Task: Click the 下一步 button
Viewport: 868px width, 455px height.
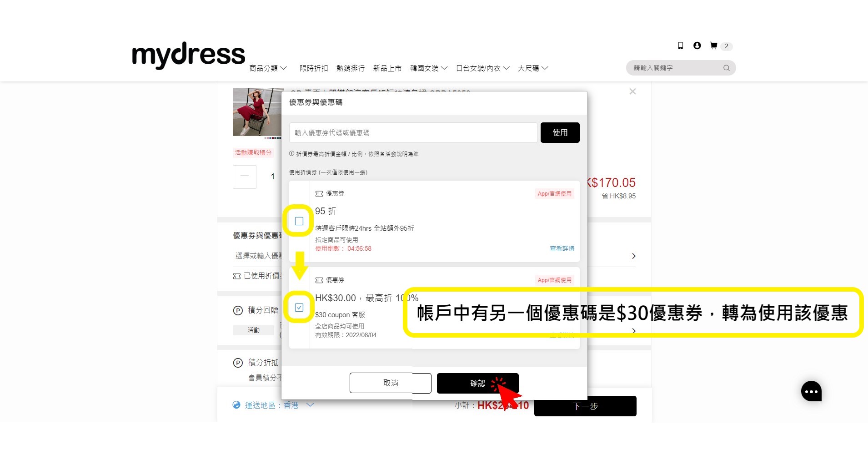Action: pos(585,406)
